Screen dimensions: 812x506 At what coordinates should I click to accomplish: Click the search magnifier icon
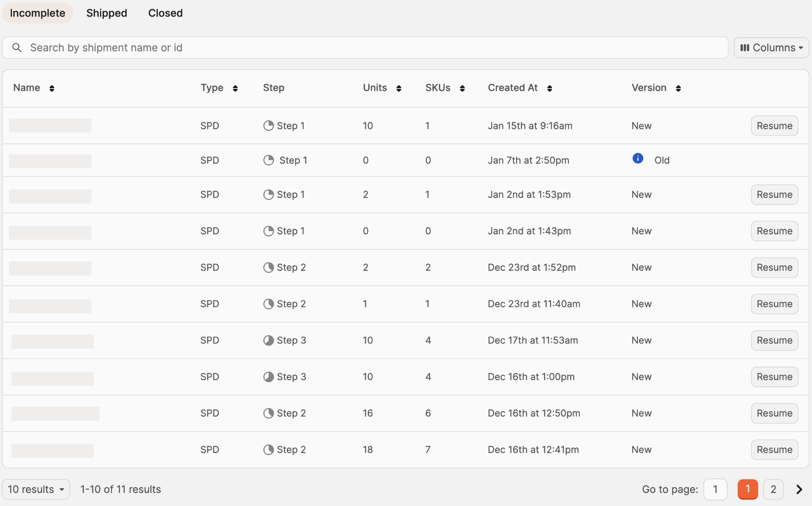(x=17, y=48)
